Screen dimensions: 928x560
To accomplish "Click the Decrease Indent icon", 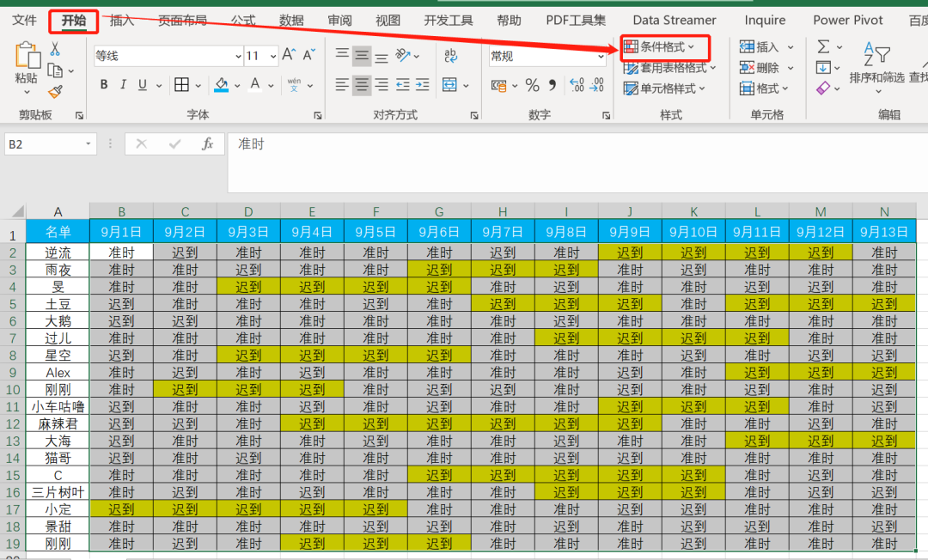I will [402, 84].
